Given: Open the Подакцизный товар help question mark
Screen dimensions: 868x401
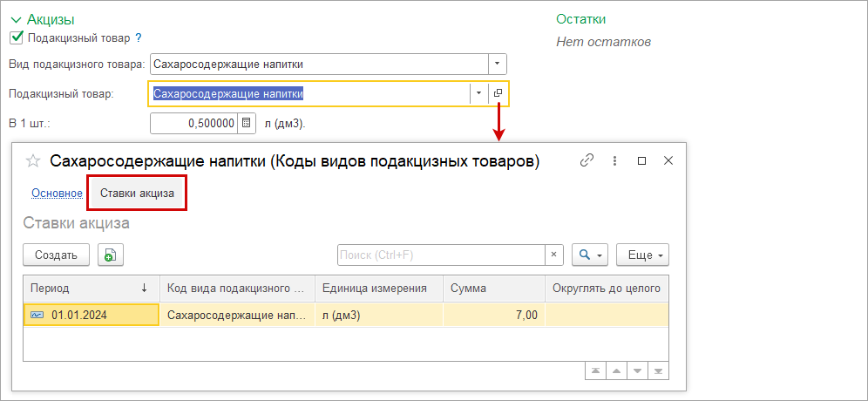Looking at the screenshot, I should coord(138,37).
